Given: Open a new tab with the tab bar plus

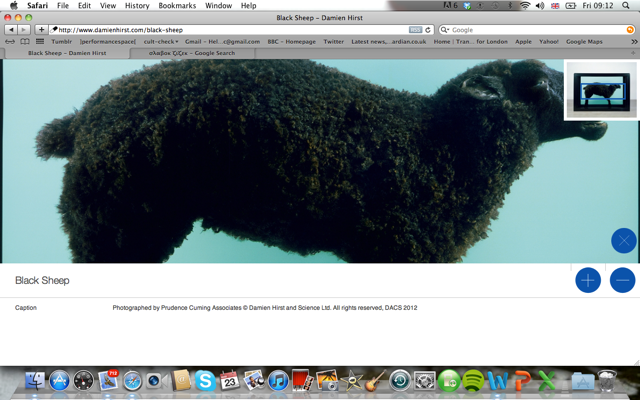Looking at the screenshot, I should (x=633, y=53).
